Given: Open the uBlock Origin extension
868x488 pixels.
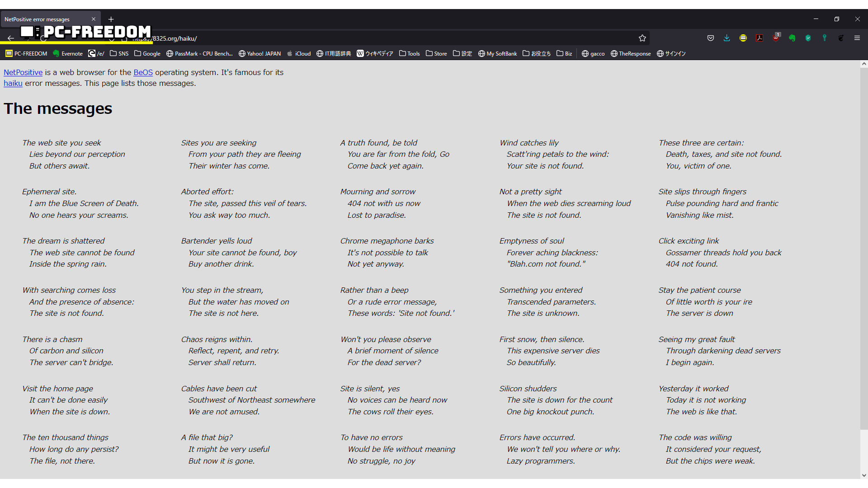Looking at the screenshot, I should pyautogui.click(x=776, y=38).
